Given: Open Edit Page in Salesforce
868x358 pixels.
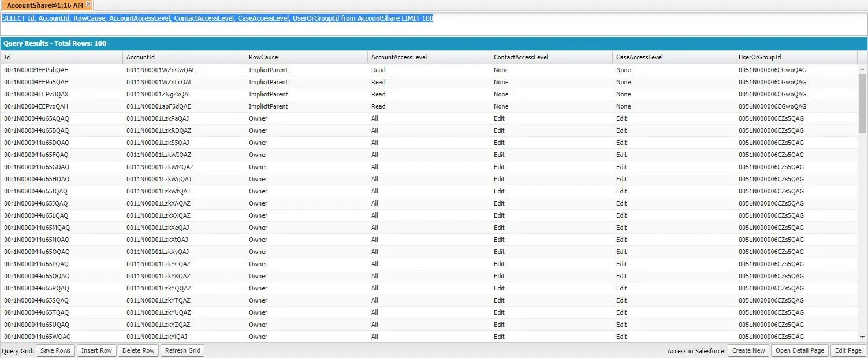Looking at the screenshot, I should pyautogui.click(x=848, y=350).
